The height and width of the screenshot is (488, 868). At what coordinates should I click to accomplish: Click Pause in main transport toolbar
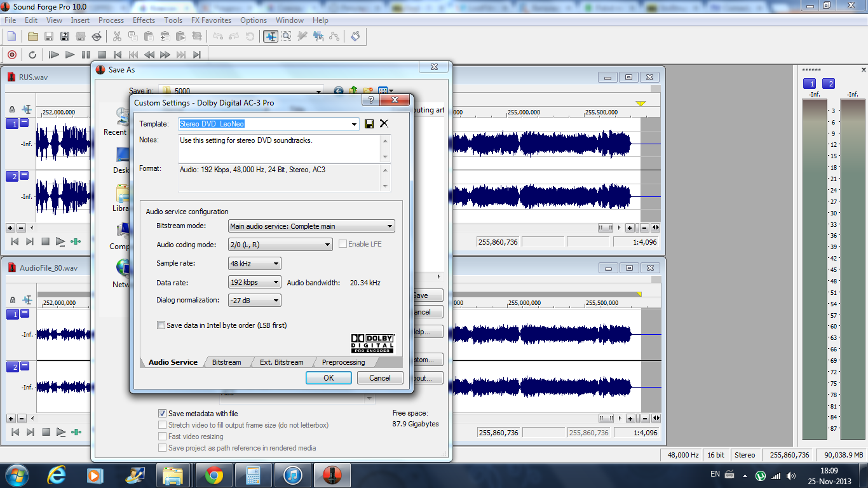(x=86, y=55)
